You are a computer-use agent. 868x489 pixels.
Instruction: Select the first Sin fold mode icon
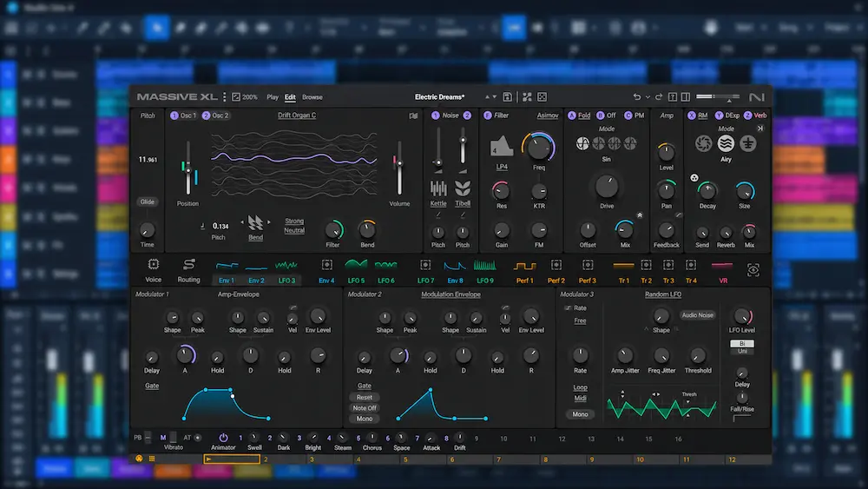click(582, 144)
